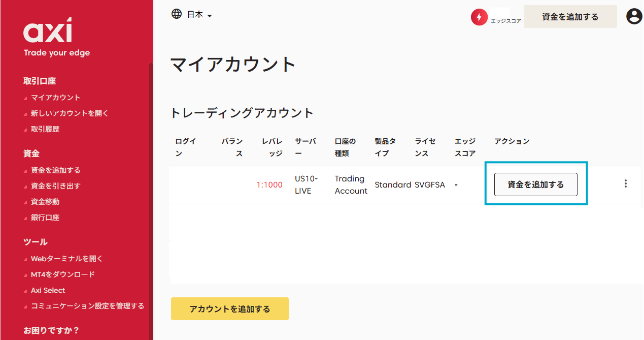Click the 取引口座 sidebar section heading
Image resolution: width=644 pixels, height=340 pixels.
40,81
